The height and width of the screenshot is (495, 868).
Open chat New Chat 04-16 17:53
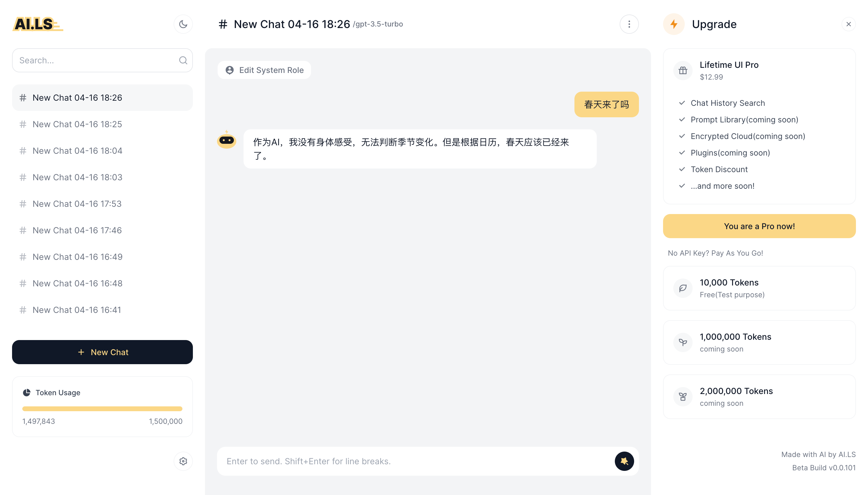point(77,204)
